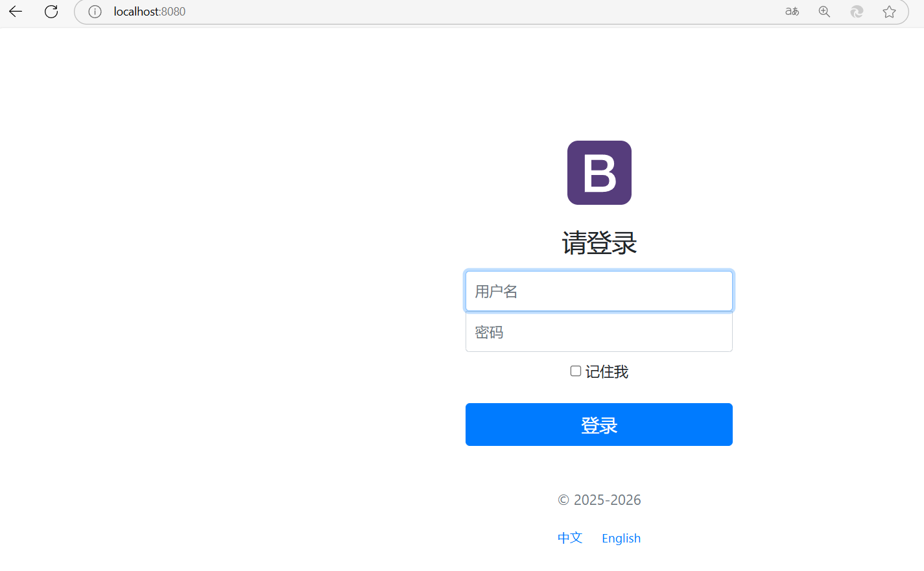Reload the page with the refresh icon
This screenshot has width=924, height=571.
51,12
